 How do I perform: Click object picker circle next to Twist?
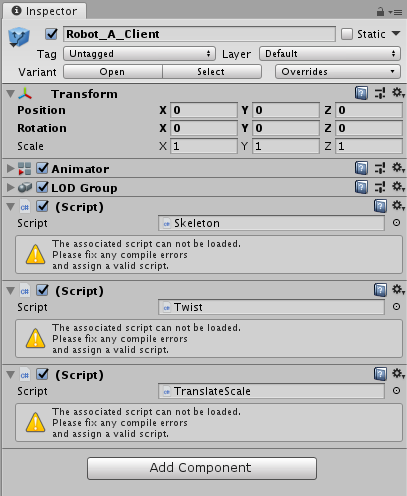pyautogui.click(x=396, y=307)
